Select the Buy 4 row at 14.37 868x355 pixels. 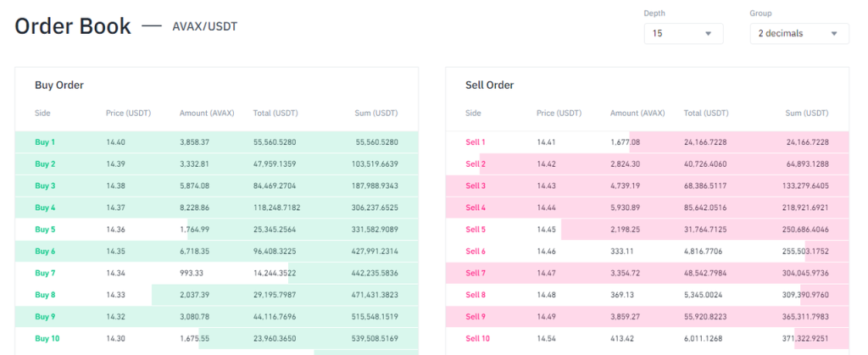click(x=216, y=208)
